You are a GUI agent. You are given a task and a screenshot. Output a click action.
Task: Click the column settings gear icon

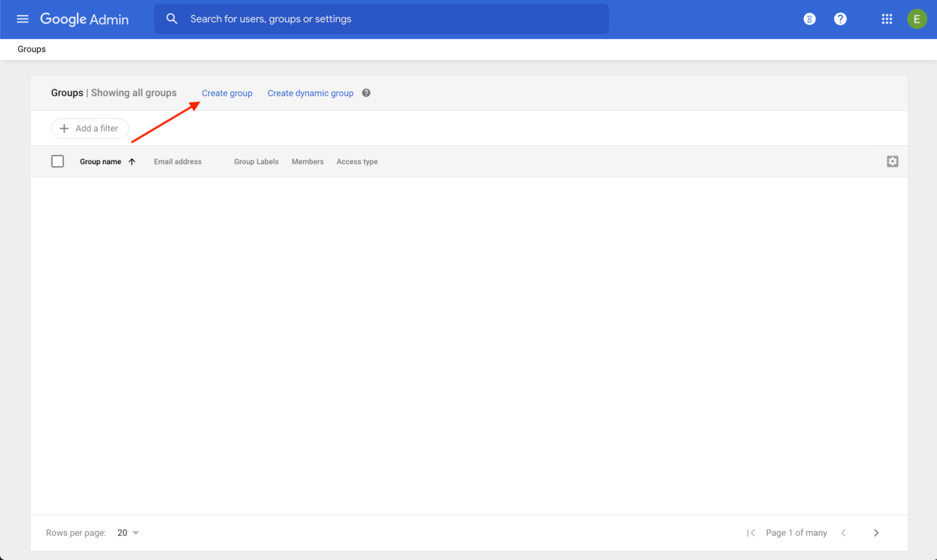click(892, 161)
